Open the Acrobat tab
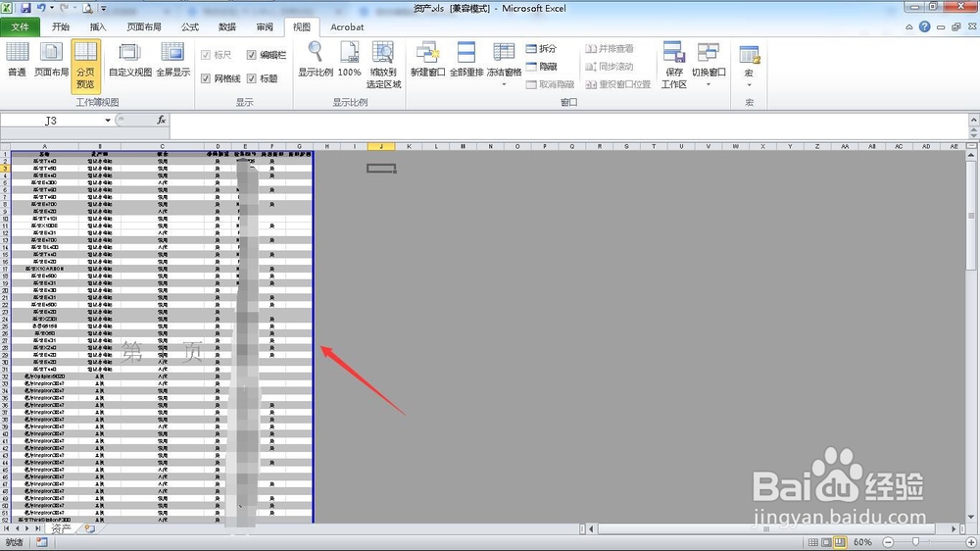 point(347,26)
